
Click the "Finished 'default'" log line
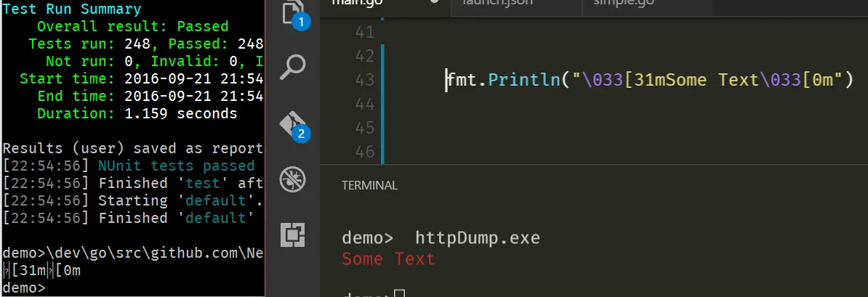tap(129, 218)
